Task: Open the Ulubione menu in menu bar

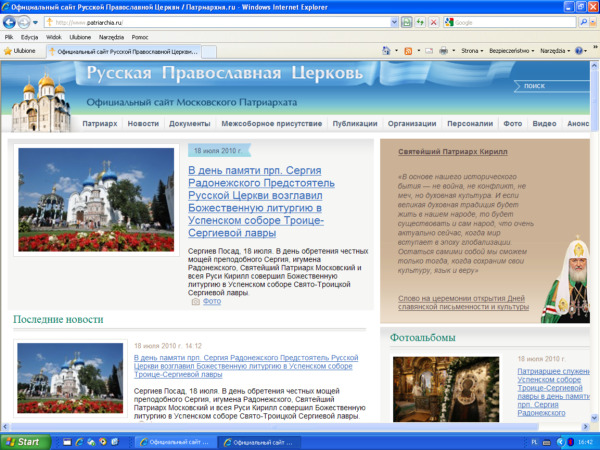Action: pyautogui.click(x=80, y=37)
